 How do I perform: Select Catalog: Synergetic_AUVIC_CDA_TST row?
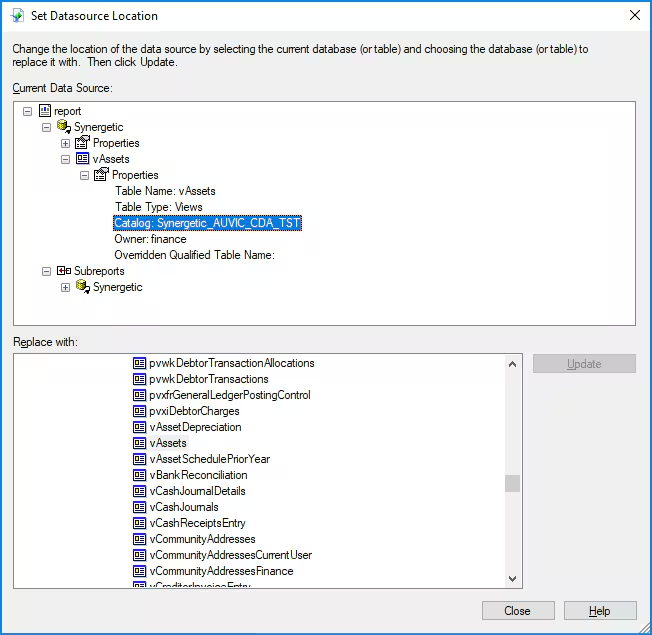click(x=207, y=223)
